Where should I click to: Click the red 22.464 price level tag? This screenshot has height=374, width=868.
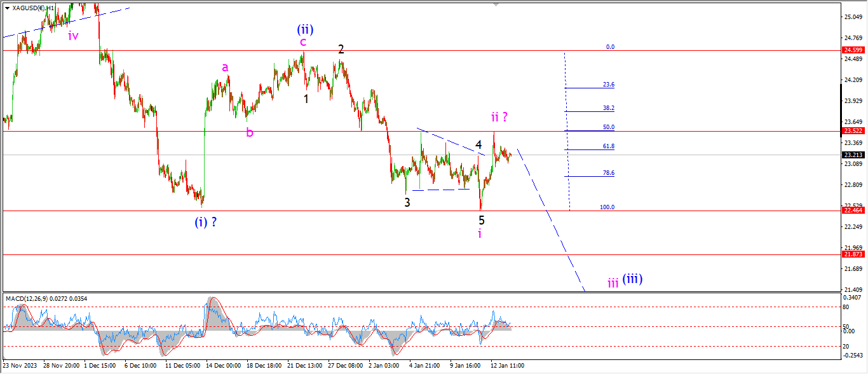pos(851,211)
